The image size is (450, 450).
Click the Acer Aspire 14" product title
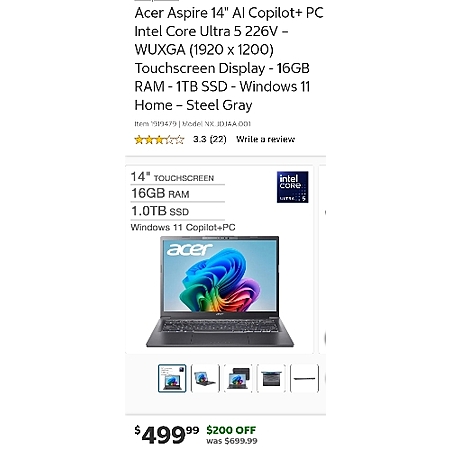pos(229,59)
